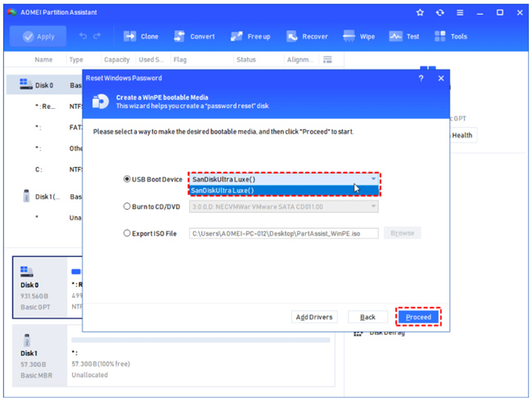The height and width of the screenshot is (402, 532).
Task: Close the Reset Windows Password dialog
Action: click(x=441, y=79)
